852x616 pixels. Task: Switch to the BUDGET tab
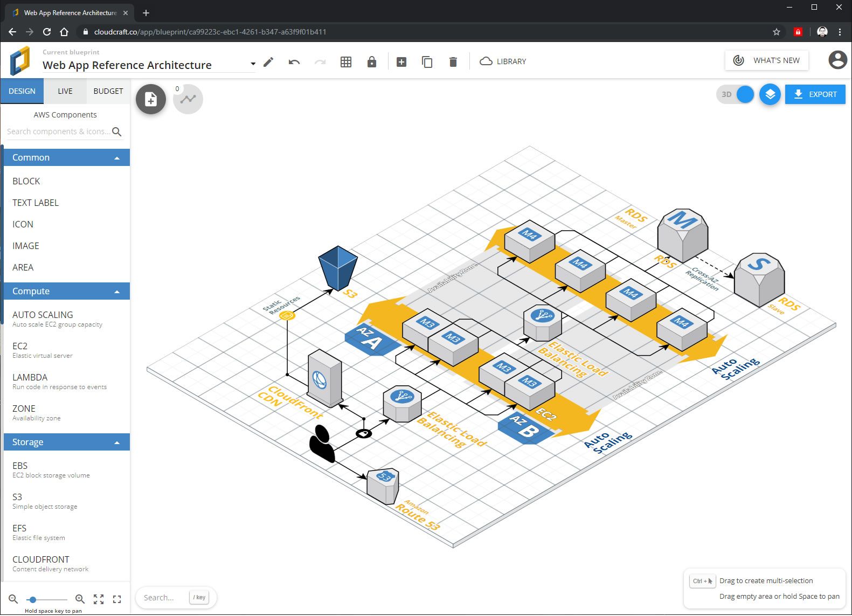[108, 91]
